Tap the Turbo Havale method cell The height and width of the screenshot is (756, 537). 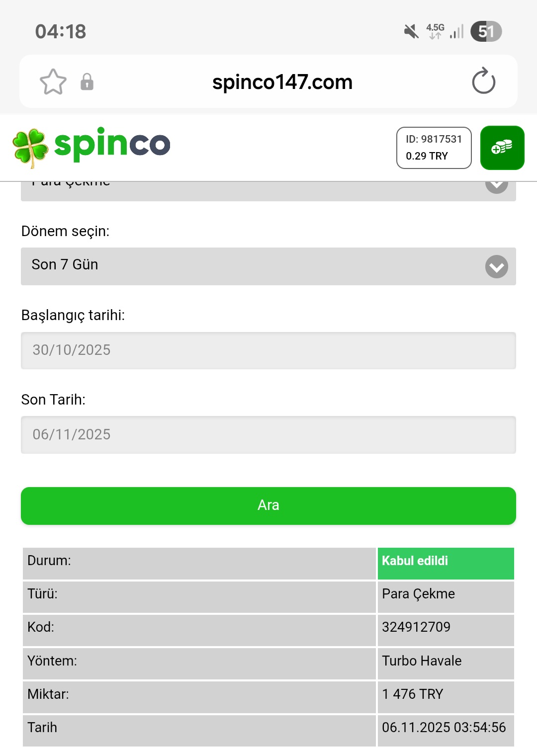(446, 661)
